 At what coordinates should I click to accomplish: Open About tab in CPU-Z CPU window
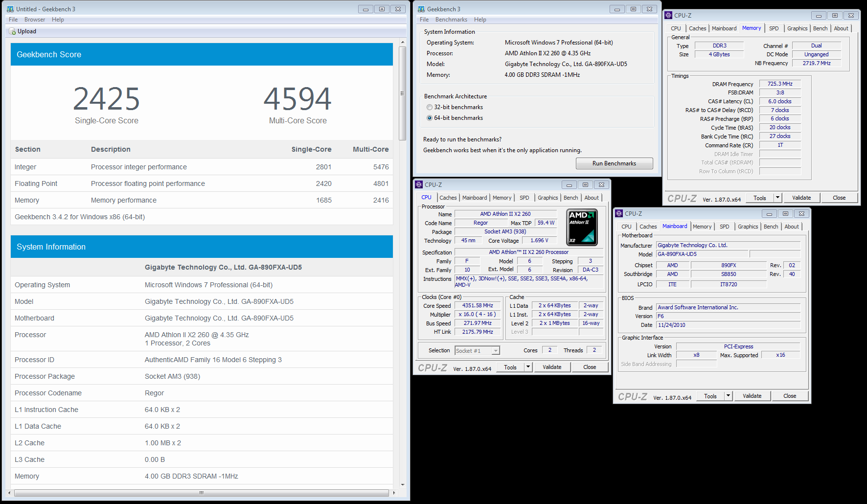tap(591, 198)
